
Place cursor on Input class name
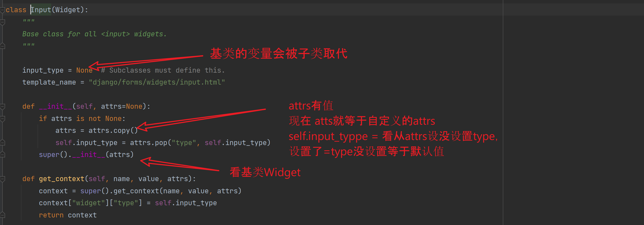pyautogui.click(x=41, y=10)
